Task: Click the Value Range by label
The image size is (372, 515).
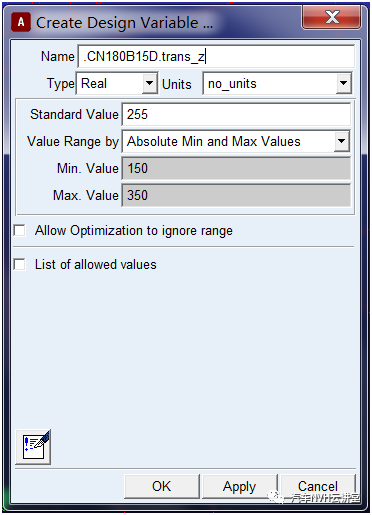Action: click(x=73, y=142)
